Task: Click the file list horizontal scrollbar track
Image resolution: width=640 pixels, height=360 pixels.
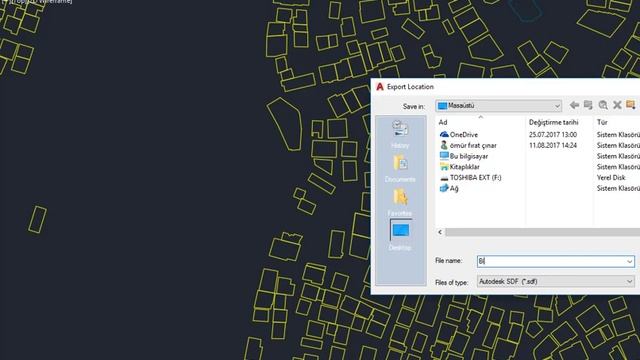Action: pyautogui.click(x=542, y=232)
